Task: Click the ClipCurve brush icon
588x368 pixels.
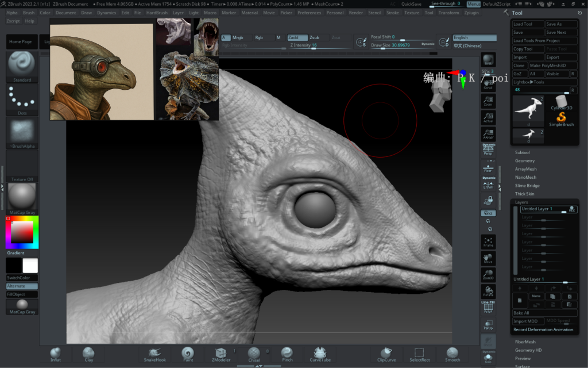Action: click(x=386, y=354)
